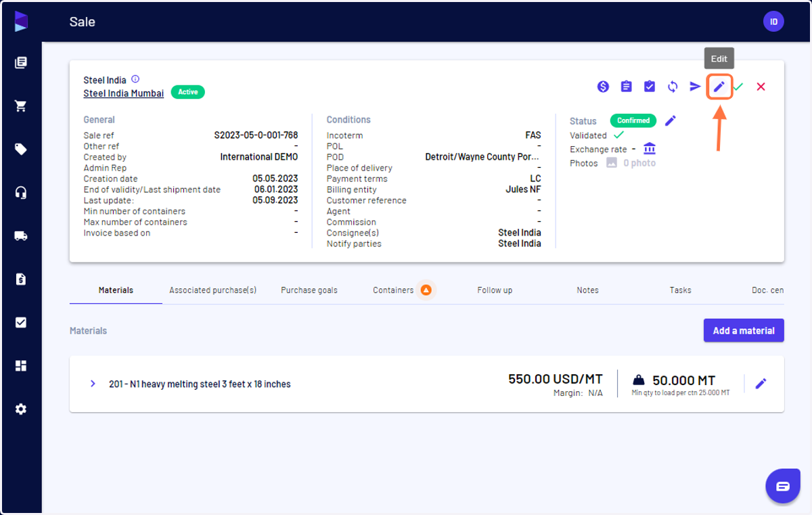Open the dashboard grid sidebar section
The width and height of the screenshot is (812, 515).
[x=21, y=366]
